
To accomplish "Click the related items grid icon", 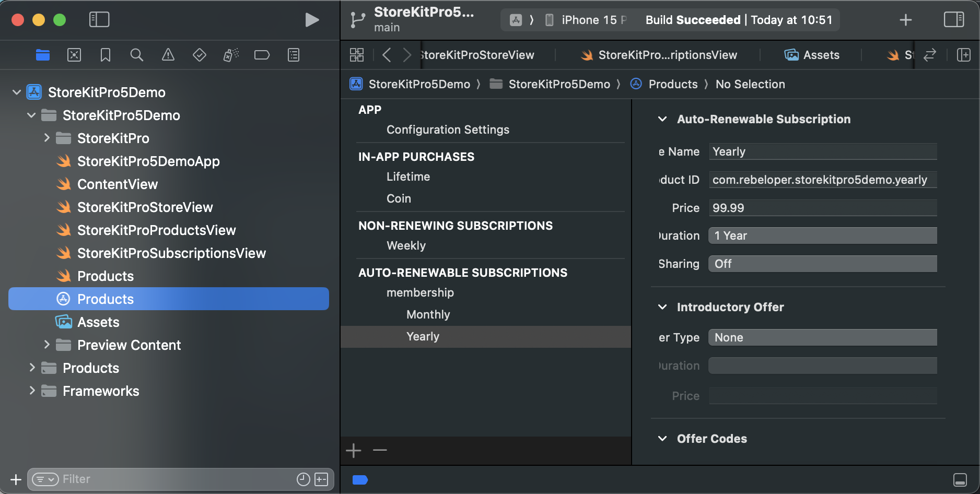I will coord(357,55).
